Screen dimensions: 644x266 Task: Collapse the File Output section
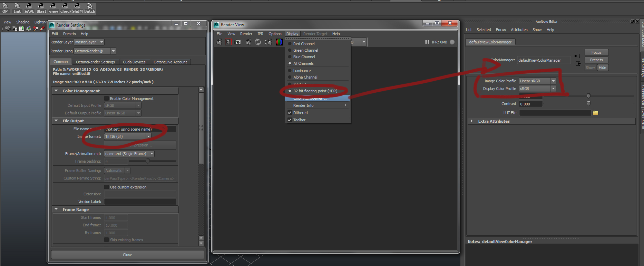click(x=56, y=121)
